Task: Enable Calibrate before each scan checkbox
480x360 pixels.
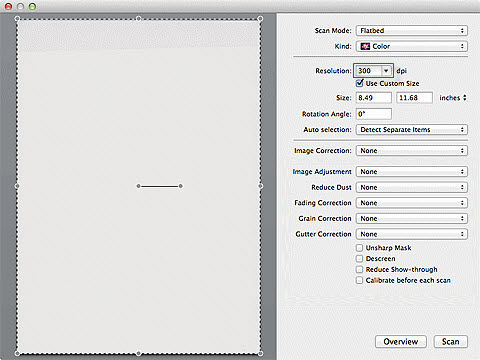Action: pyautogui.click(x=359, y=280)
